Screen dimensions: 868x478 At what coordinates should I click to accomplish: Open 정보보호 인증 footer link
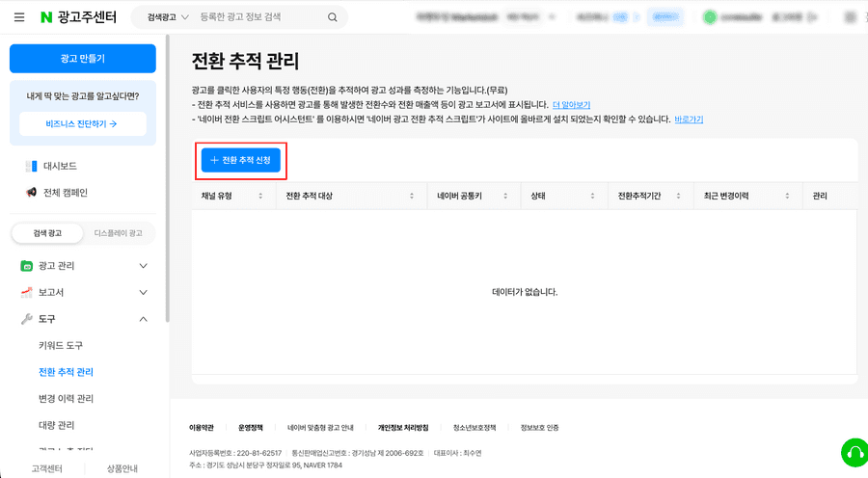coord(539,428)
